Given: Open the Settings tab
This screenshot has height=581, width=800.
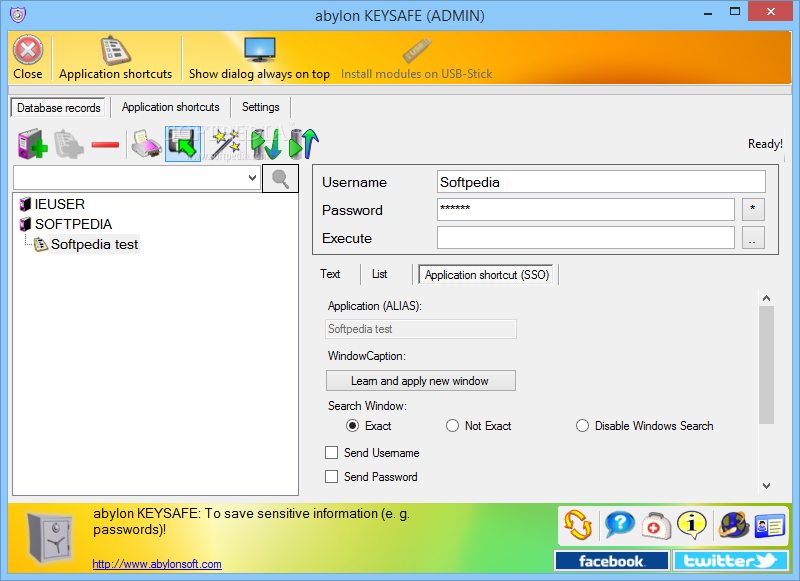Looking at the screenshot, I should coord(261,107).
